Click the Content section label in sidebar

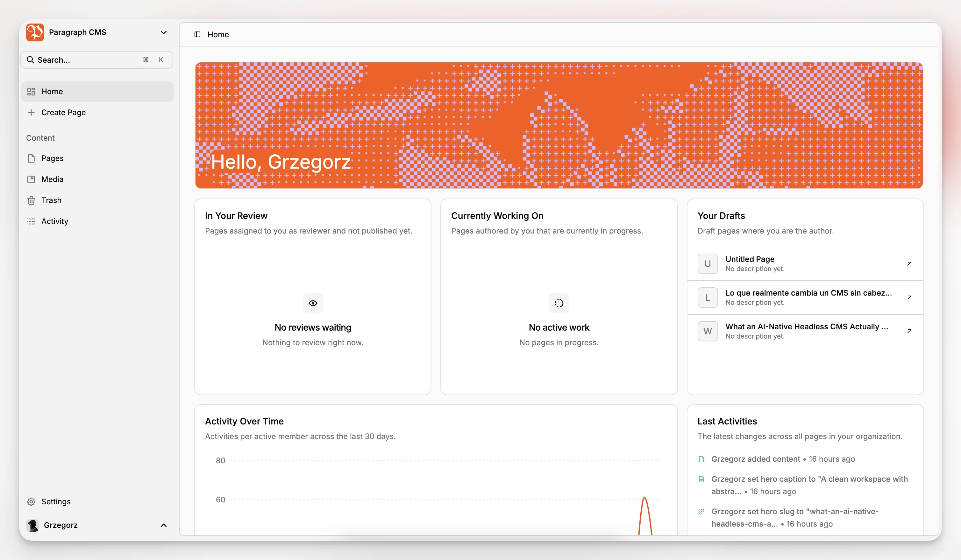pos(40,138)
